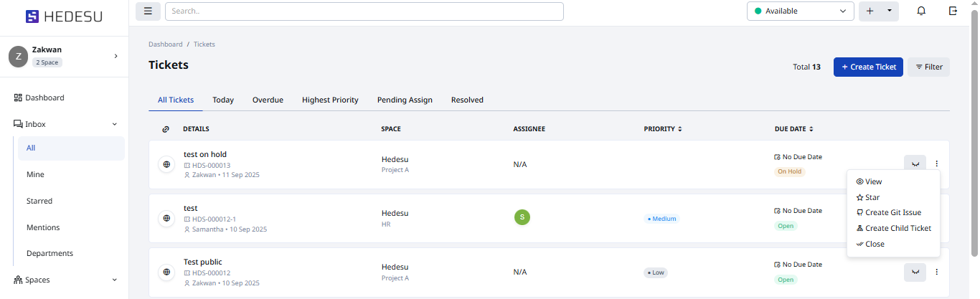Click the green S assignee avatar

pyautogui.click(x=522, y=217)
